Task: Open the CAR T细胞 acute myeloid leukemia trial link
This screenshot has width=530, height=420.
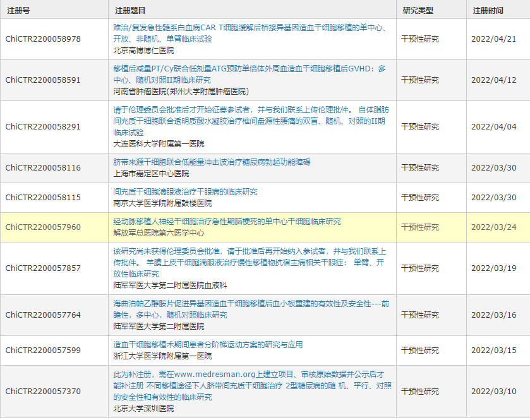Action: [x=250, y=28]
